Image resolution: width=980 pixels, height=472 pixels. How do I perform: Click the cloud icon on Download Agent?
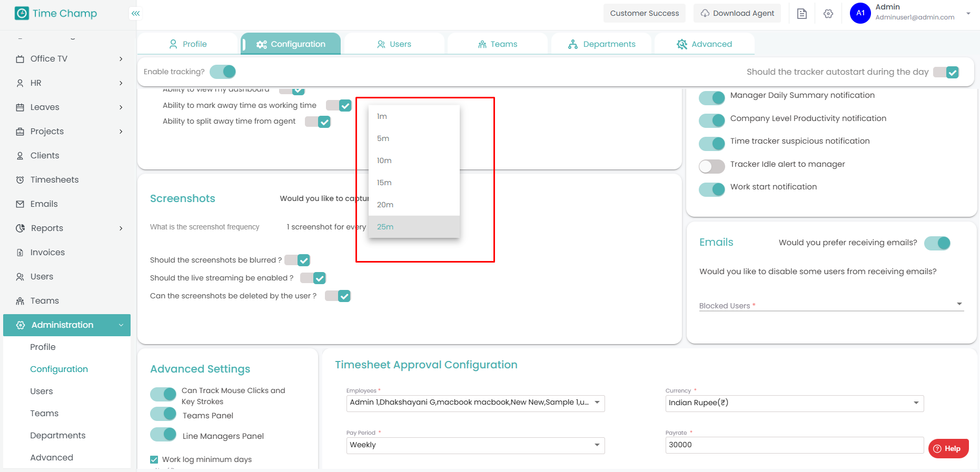click(705, 13)
